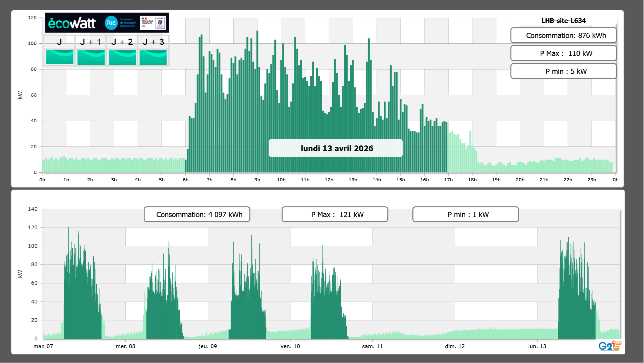The width and height of the screenshot is (644, 363).
Task: Click the daily Consommation 876 kWh box
Action: click(x=563, y=35)
